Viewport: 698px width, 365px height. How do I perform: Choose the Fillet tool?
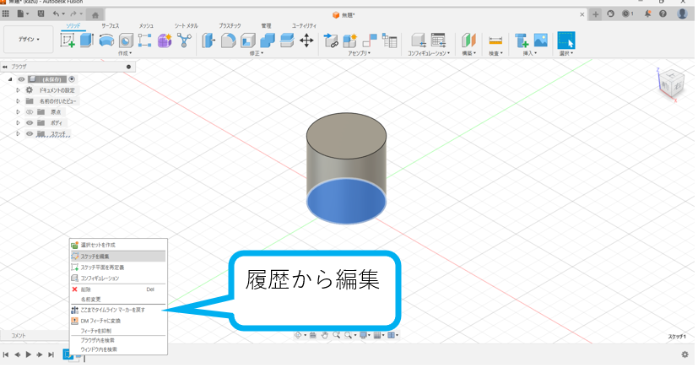tap(228, 41)
